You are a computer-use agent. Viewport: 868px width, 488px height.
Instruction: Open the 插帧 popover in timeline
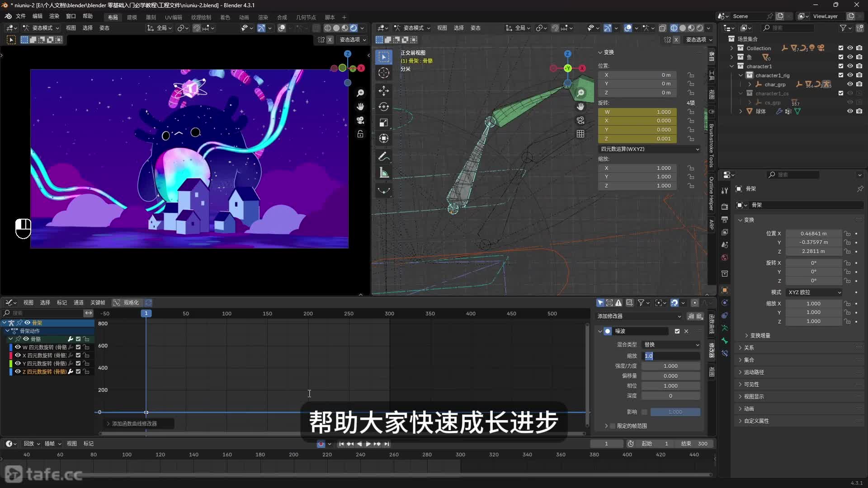tap(52, 444)
